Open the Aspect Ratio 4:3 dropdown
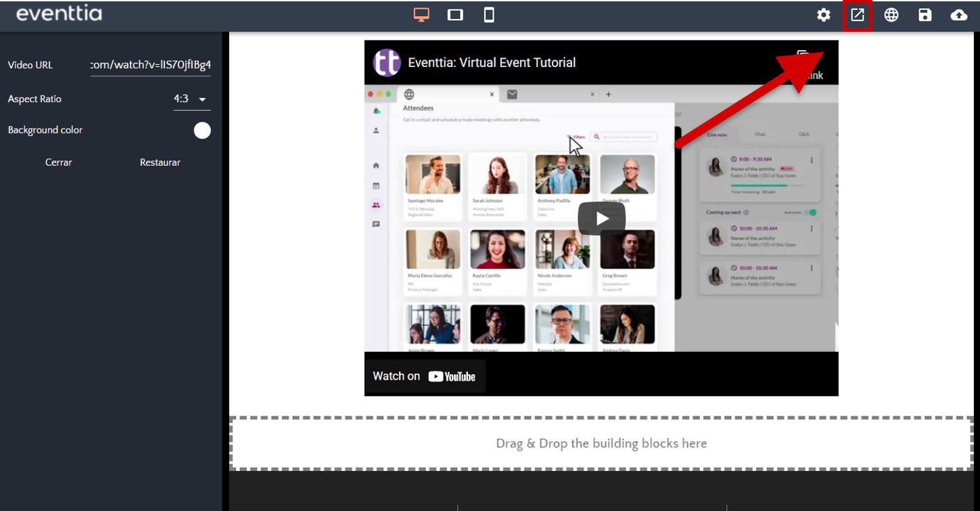 pyautogui.click(x=191, y=99)
